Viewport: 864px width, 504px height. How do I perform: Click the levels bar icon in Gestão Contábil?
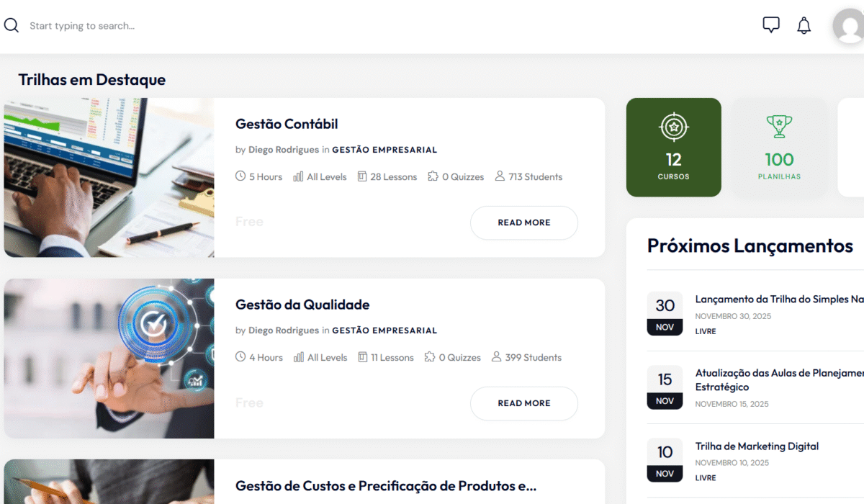pyautogui.click(x=298, y=176)
